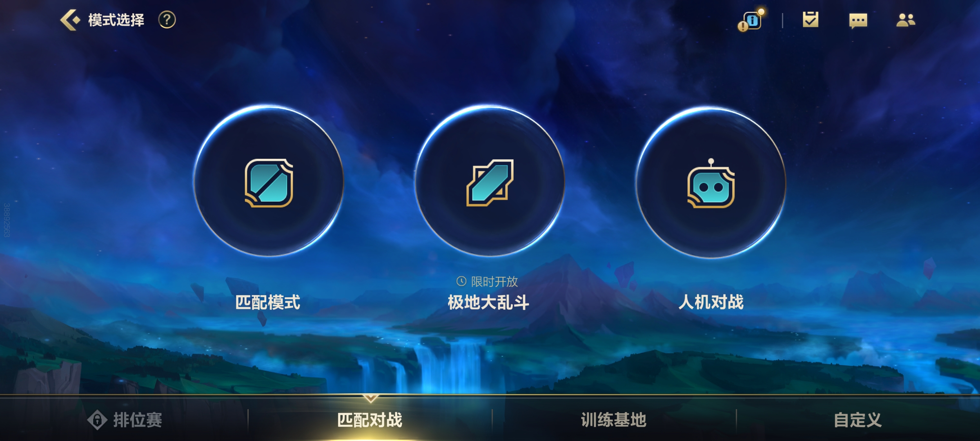This screenshot has height=441, width=980.
Task: Switch to the 自定义 tab
Action: point(858,419)
